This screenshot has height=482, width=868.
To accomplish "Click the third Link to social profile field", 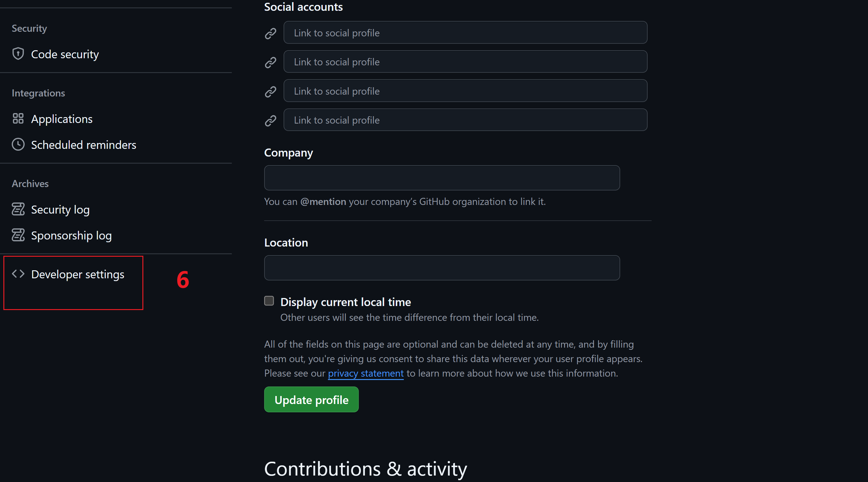I will pos(465,91).
